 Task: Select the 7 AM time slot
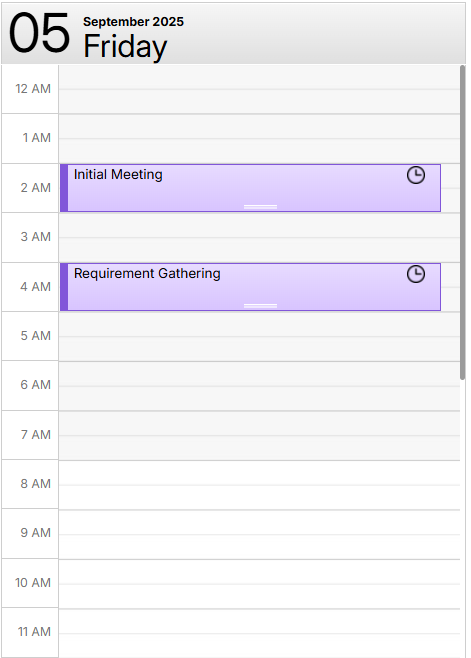pyautogui.click(x=259, y=436)
